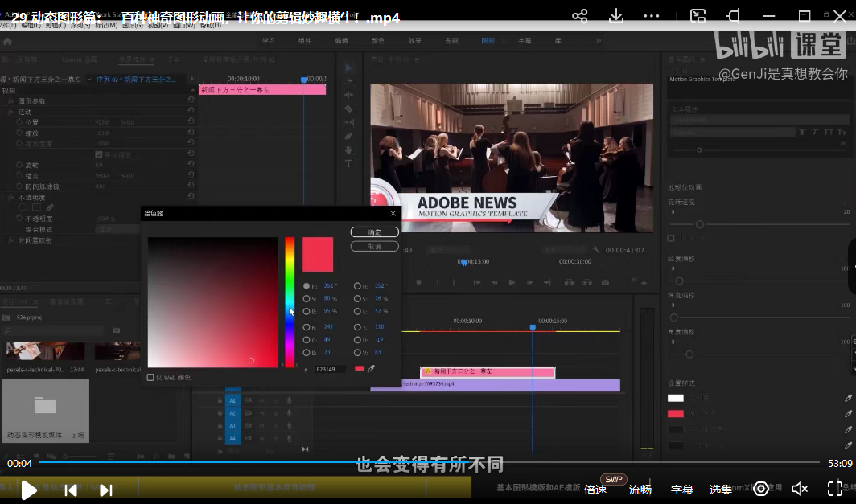Select the Razor tool
This screenshot has height=504, width=856.
click(349, 109)
